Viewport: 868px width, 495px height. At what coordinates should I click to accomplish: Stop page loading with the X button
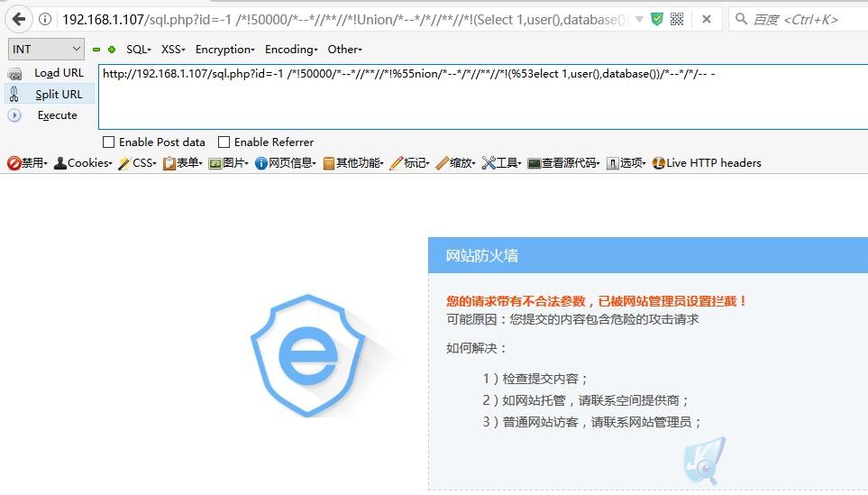pyautogui.click(x=707, y=19)
